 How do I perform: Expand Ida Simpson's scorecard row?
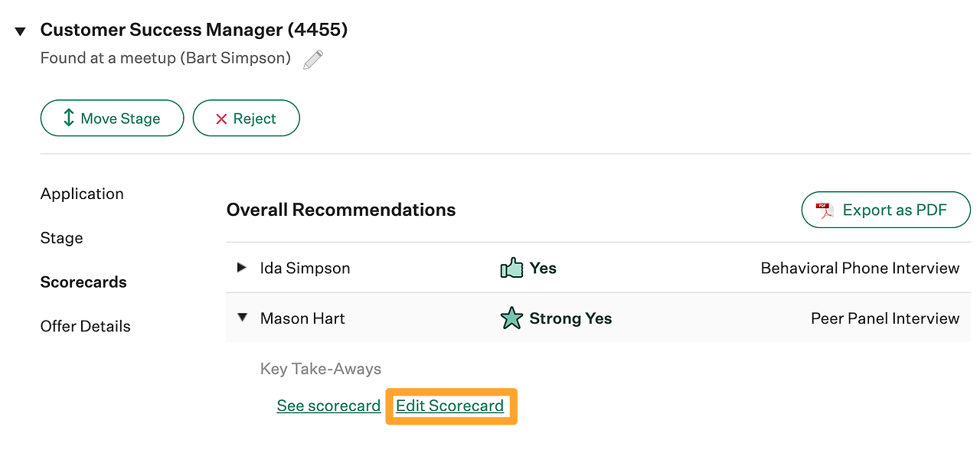tap(242, 268)
